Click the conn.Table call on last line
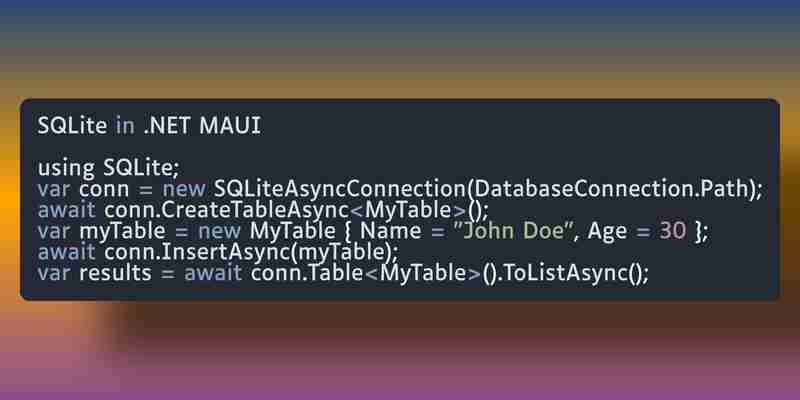The width and height of the screenshot is (800, 400). (307, 274)
